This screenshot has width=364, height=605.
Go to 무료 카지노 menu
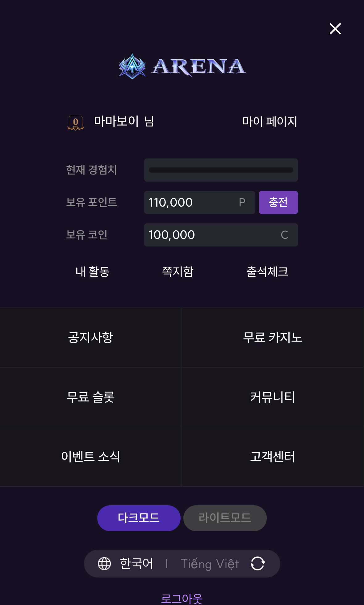point(273,337)
